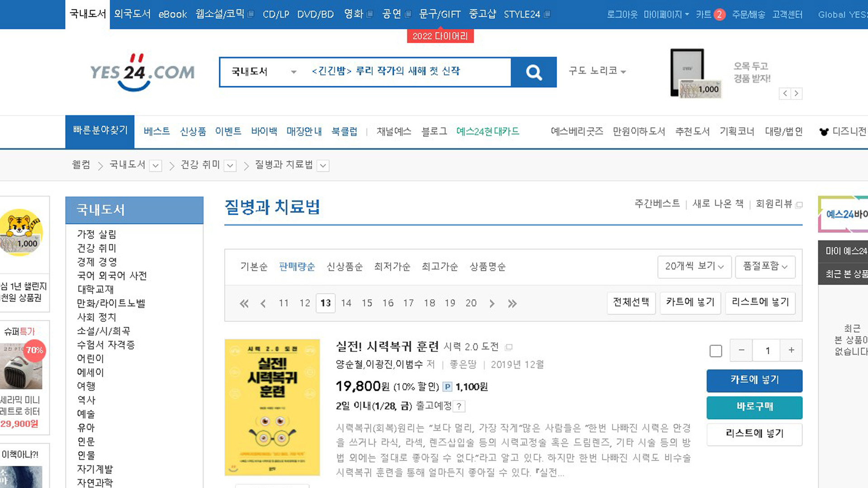Go to previous page single arrow

tap(263, 304)
